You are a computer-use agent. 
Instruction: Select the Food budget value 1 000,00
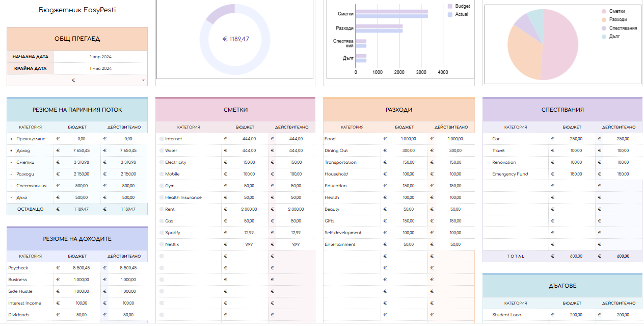click(408, 139)
